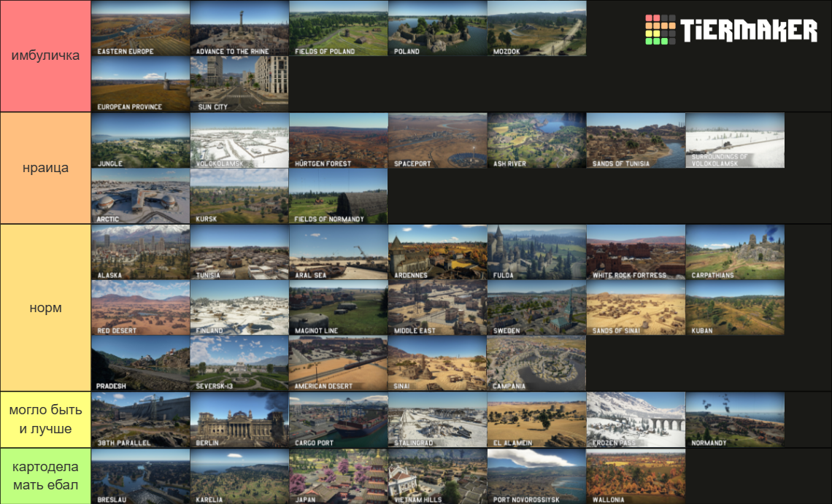Select the Port Novorossiysk thumbnail
Screen dimensions: 832x504
(537, 476)
